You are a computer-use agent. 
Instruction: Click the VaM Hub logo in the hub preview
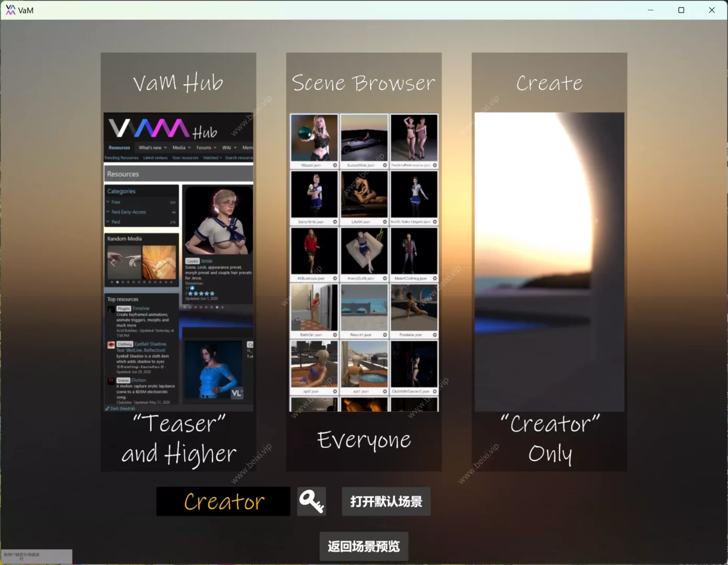(163, 129)
